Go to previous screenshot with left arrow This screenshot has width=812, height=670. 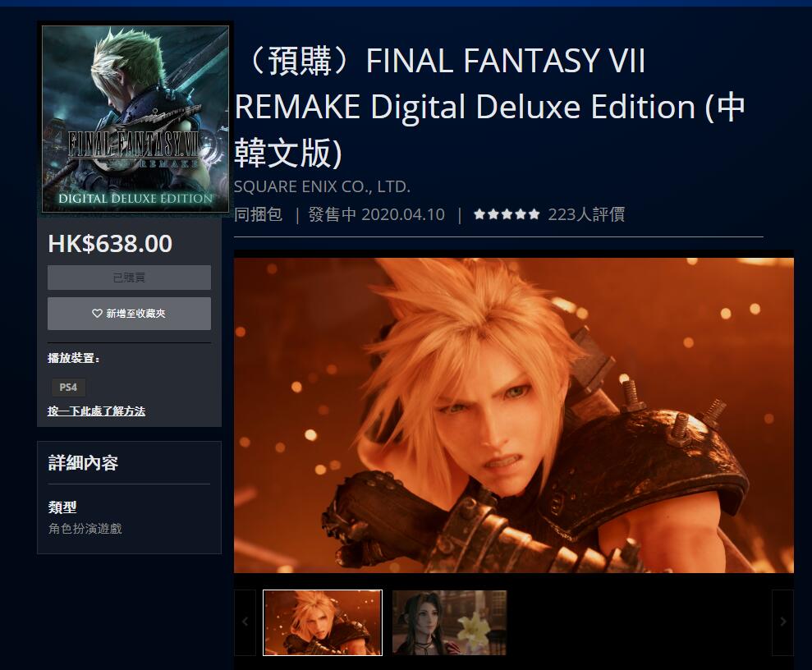click(245, 622)
